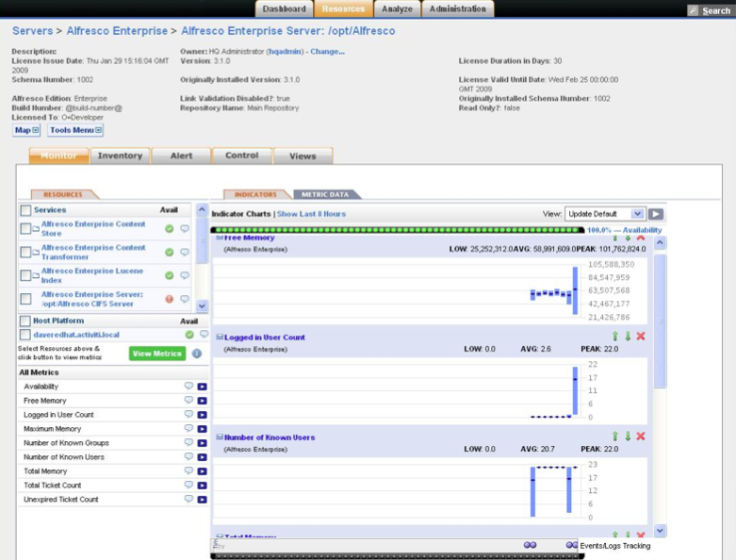Remove the Number of Known Users chart

click(641, 436)
